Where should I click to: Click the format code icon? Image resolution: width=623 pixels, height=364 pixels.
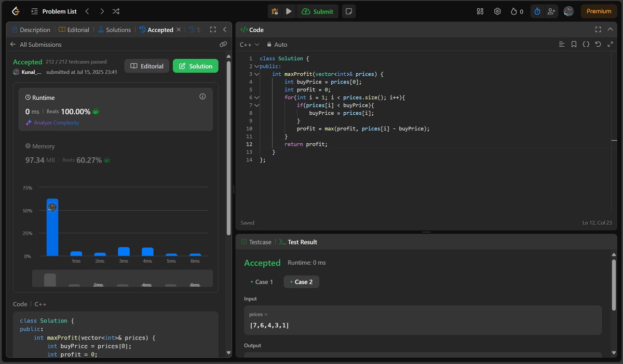pyautogui.click(x=561, y=45)
